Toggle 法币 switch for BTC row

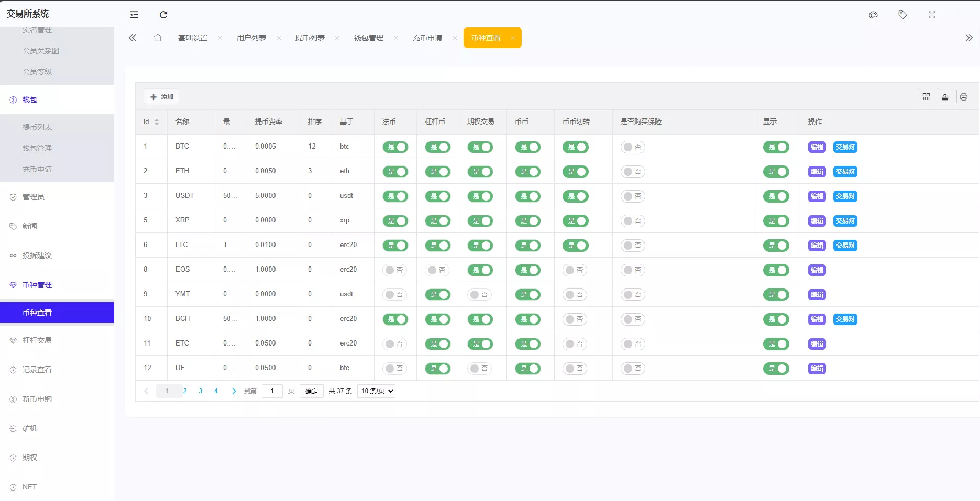(395, 147)
